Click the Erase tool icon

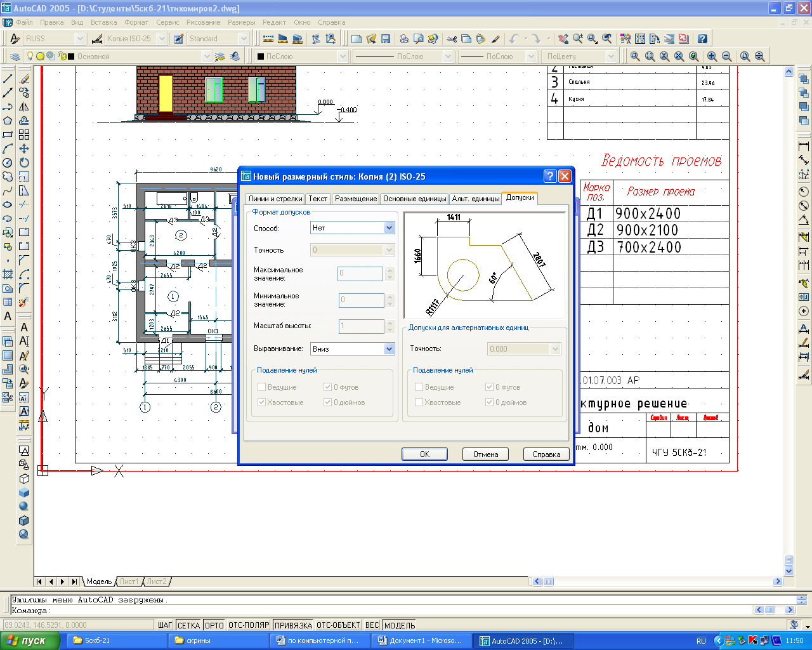pos(24,79)
